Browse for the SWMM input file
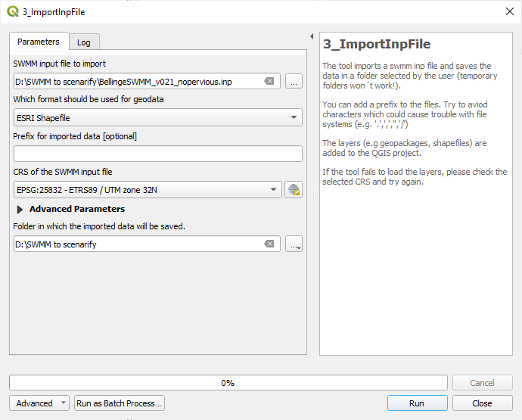 (294, 82)
